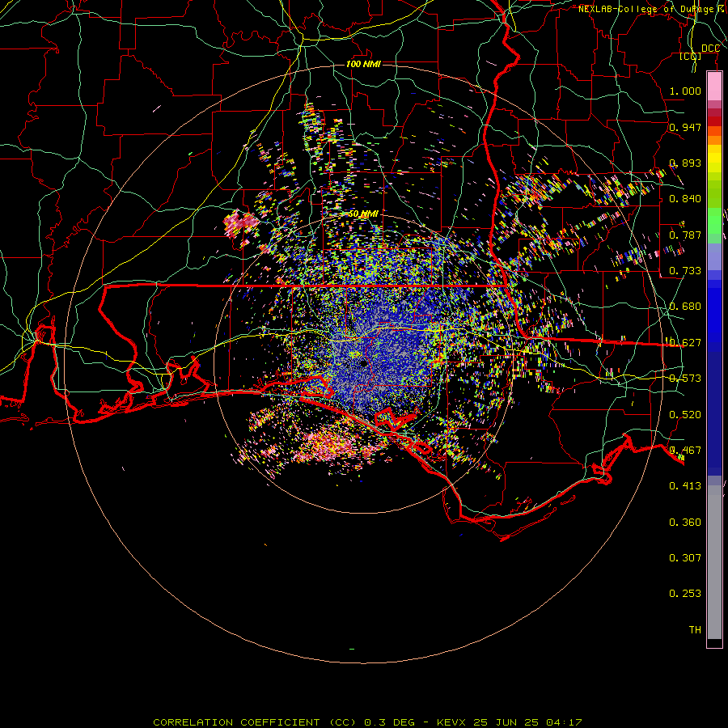Click the 0.467 legend value
The height and width of the screenshot is (728, 728).
[x=685, y=451]
